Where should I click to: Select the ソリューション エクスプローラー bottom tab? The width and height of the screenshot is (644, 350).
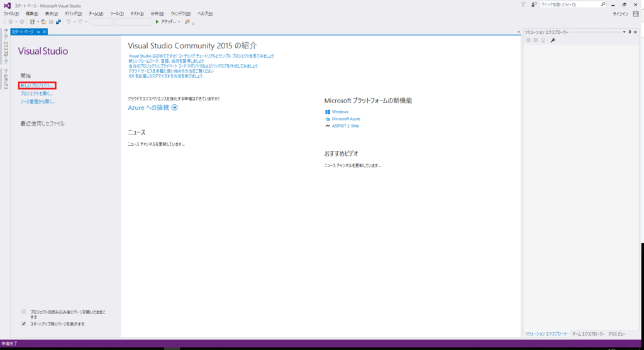(547, 334)
